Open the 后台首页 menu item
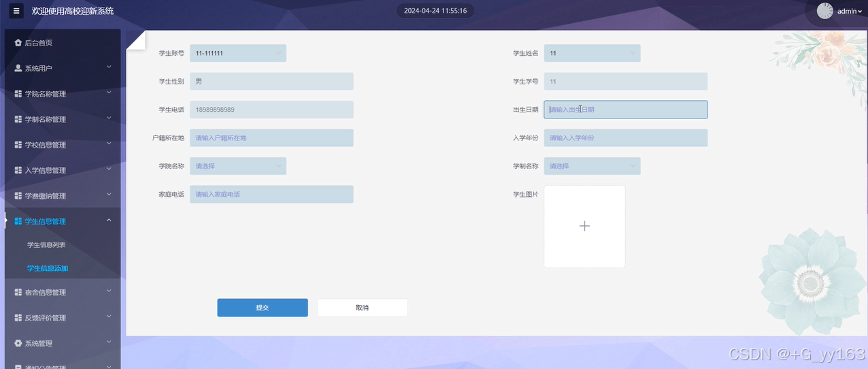868x369 pixels. tap(63, 43)
